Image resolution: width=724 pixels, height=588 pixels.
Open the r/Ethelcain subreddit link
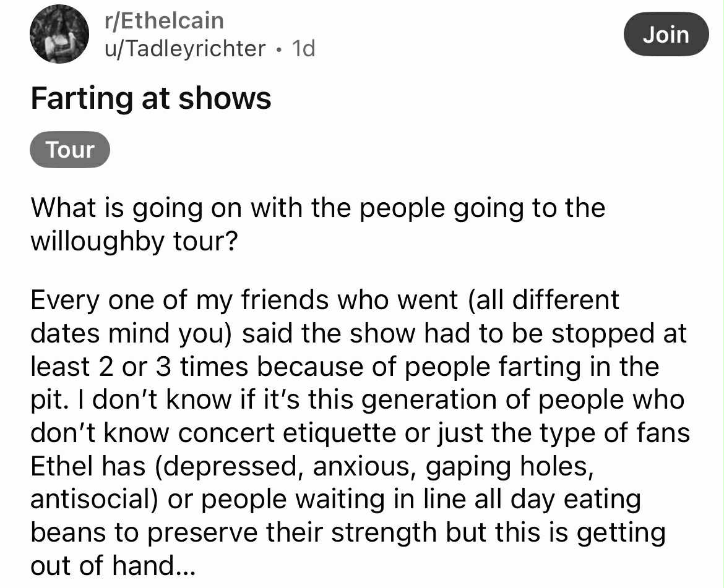tap(163, 21)
